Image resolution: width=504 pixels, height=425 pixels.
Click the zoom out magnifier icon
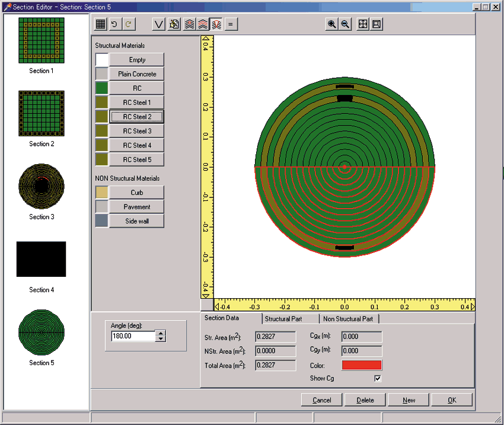coord(345,24)
